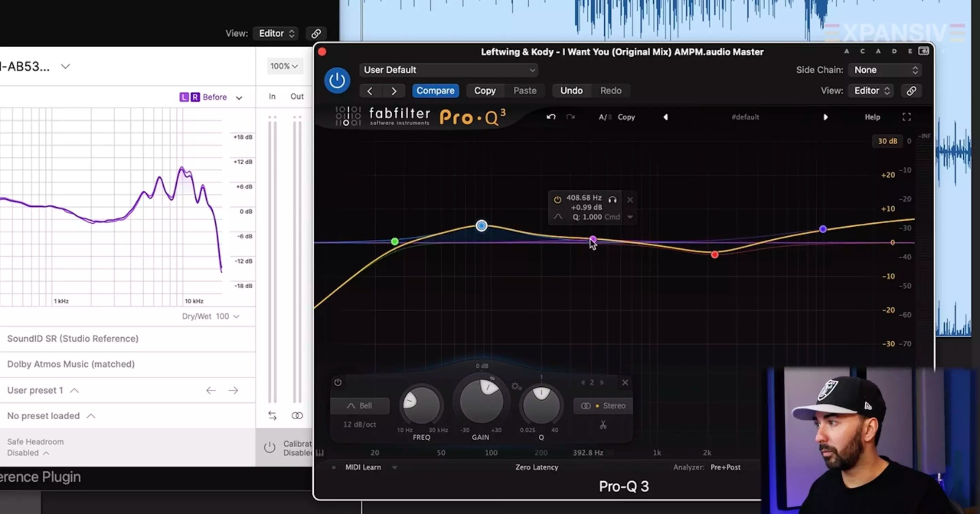Toggle the selected band power button
The height and width of the screenshot is (514, 980).
(338, 382)
